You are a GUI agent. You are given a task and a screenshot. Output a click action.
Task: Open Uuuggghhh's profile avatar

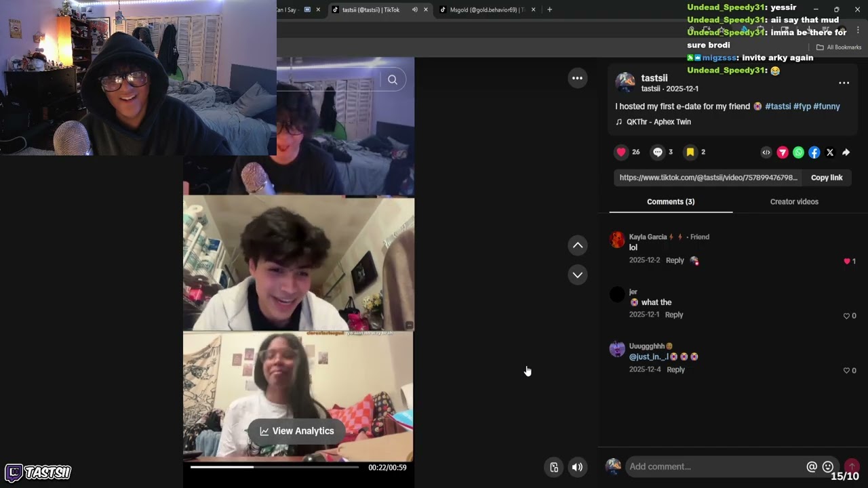[x=617, y=349]
